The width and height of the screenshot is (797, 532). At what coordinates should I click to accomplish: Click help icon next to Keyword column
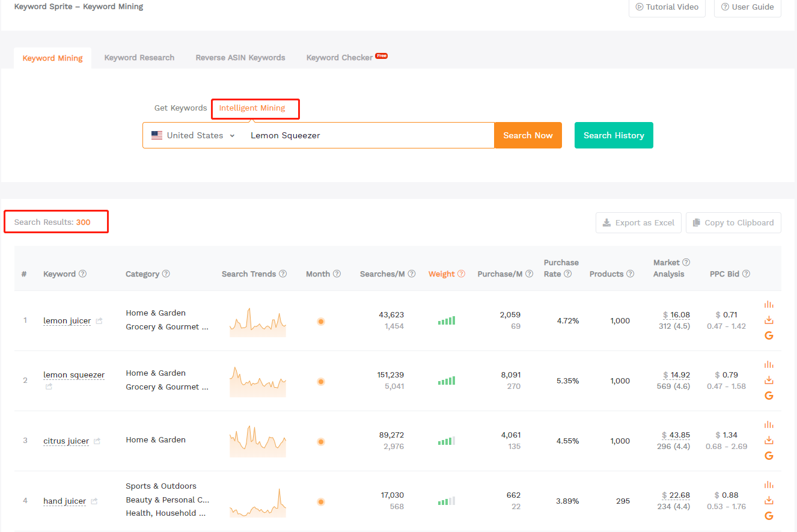point(83,274)
